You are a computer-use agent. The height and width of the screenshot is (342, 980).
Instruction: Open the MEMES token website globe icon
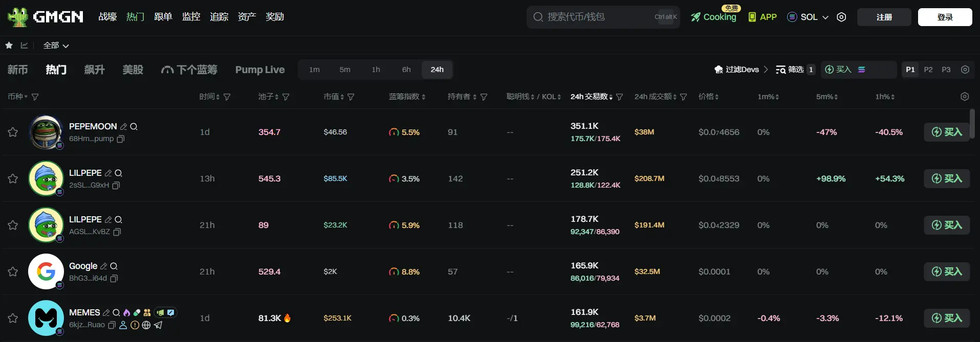[x=146, y=325]
